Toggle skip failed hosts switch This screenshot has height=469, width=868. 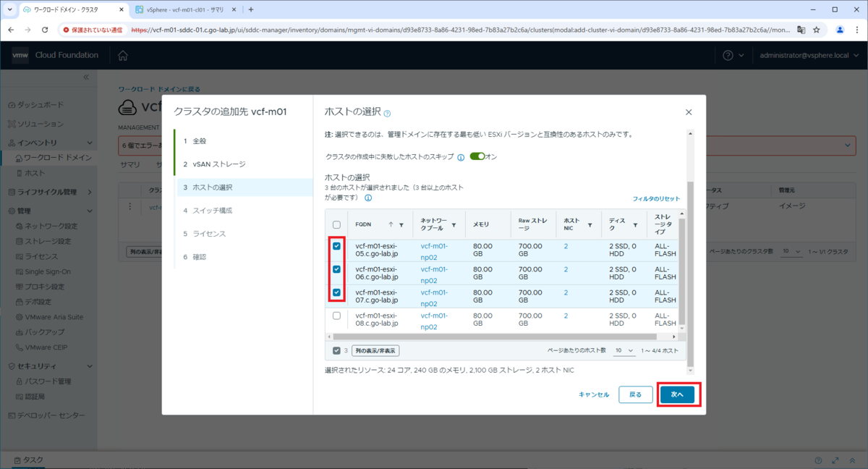click(477, 156)
